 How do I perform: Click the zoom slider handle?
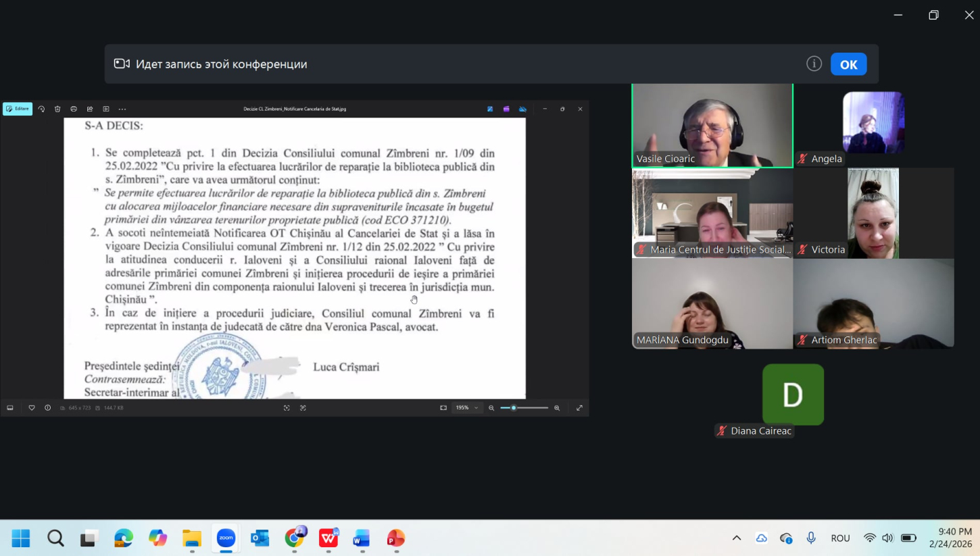click(x=514, y=408)
